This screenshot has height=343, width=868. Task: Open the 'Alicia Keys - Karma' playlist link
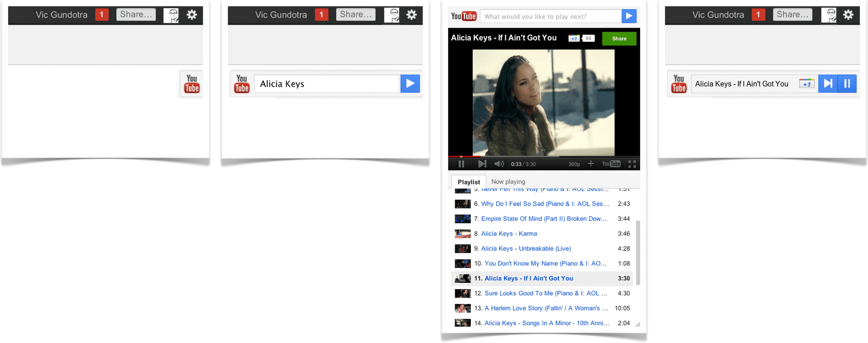point(509,234)
